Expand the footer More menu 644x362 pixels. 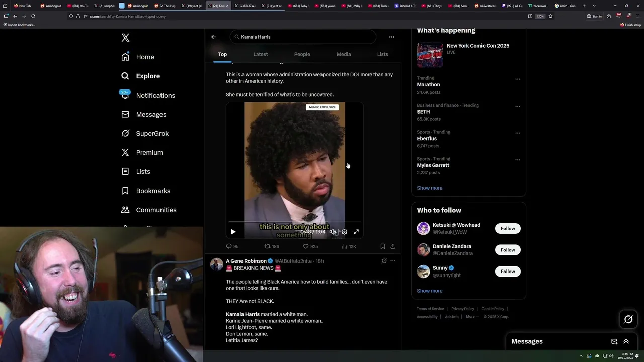coord(472,317)
